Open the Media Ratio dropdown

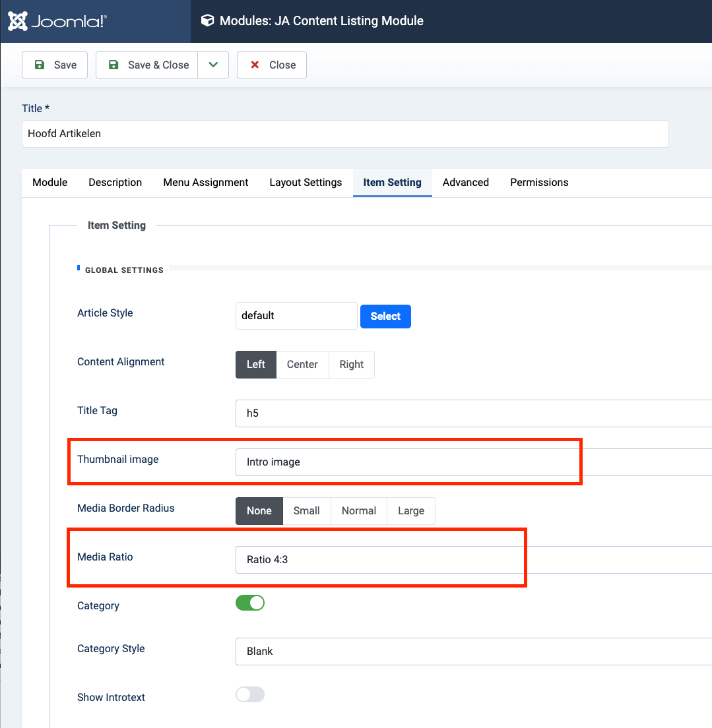coord(472,560)
